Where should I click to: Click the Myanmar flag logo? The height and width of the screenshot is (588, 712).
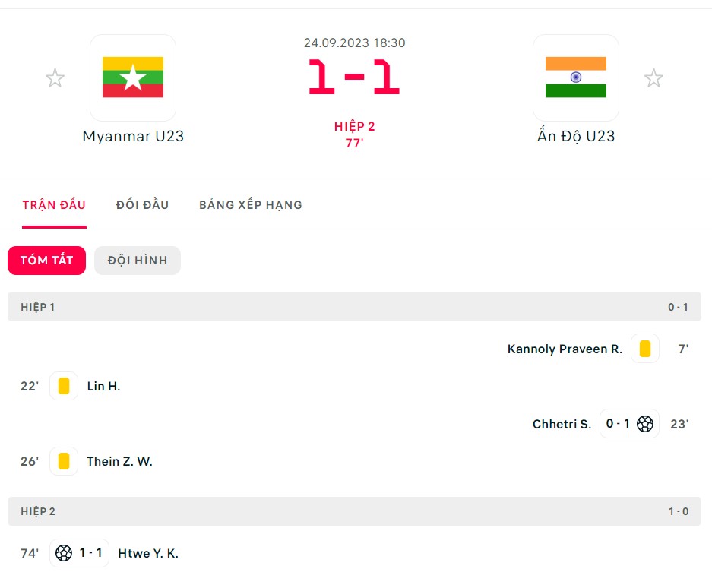133,77
